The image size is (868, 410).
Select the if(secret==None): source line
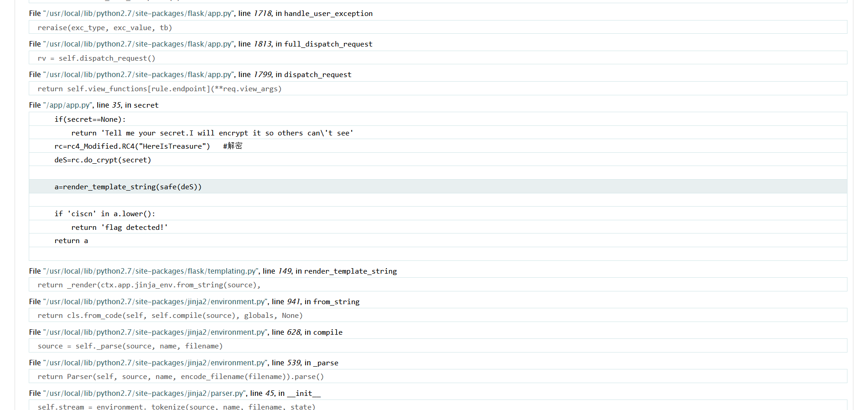point(438,119)
